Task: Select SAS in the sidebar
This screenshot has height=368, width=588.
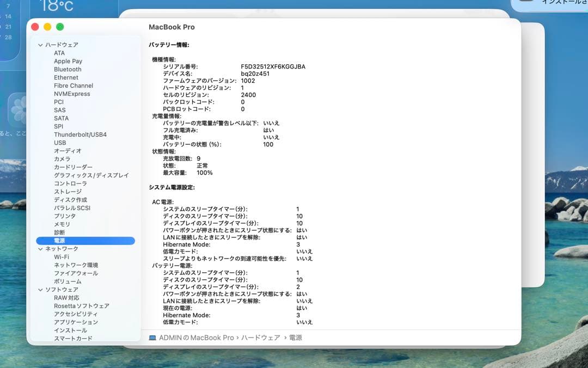Action: point(60,111)
